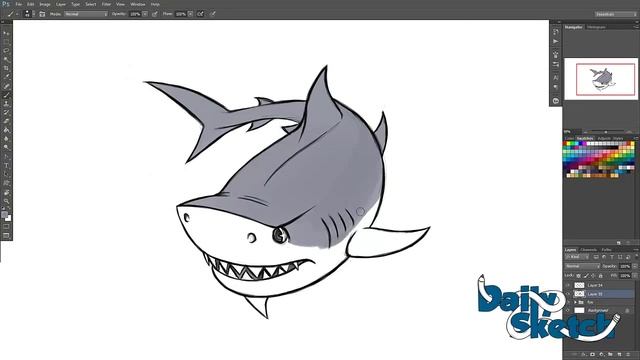Select the Zoom tool
The width and height of the screenshot is (640, 360).
pos(6,201)
